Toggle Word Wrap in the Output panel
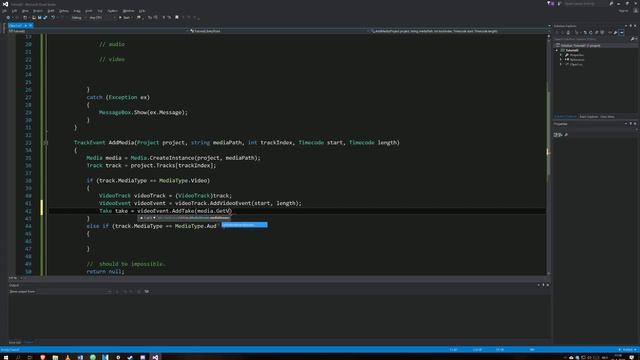640x360 pixels. (x=147, y=291)
